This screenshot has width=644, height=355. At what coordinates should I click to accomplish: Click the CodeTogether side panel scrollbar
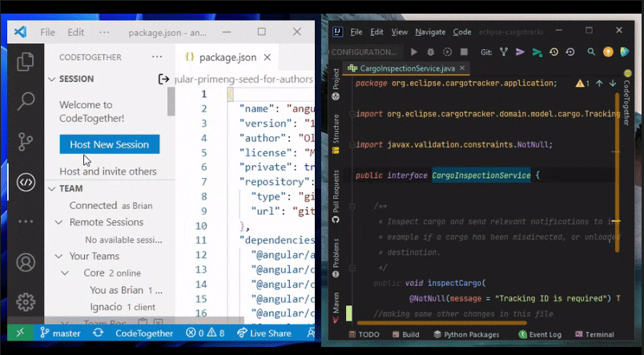171,102
